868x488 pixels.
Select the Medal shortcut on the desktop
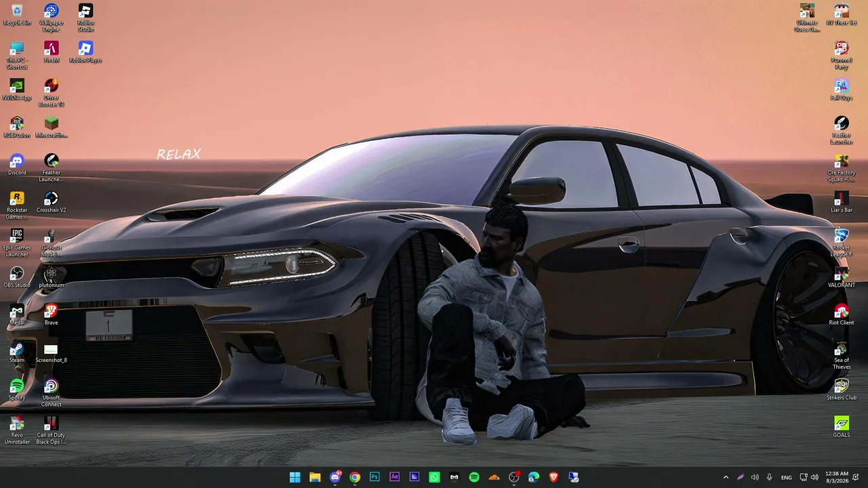pos(17,314)
